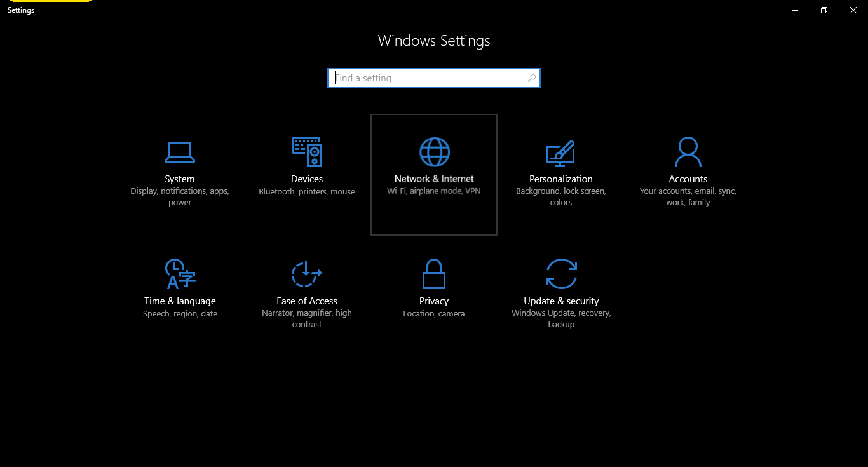The height and width of the screenshot is (467, 868).
Task: Minimize the Settings window
Action: 795,10
